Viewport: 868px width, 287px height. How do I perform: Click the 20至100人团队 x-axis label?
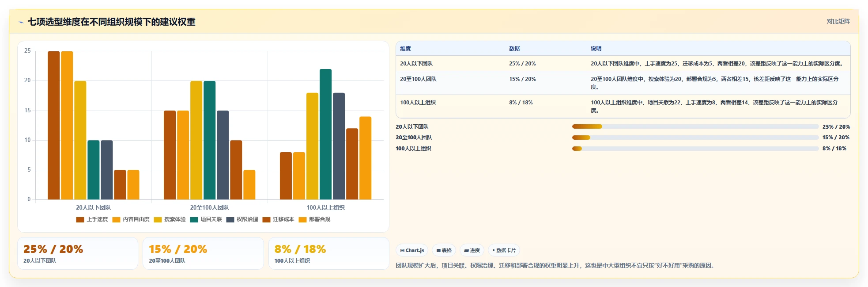[209, 207]
